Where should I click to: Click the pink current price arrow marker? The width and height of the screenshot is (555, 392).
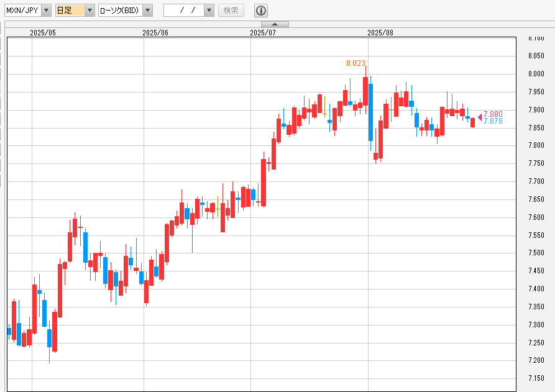(x=479, y=117)
